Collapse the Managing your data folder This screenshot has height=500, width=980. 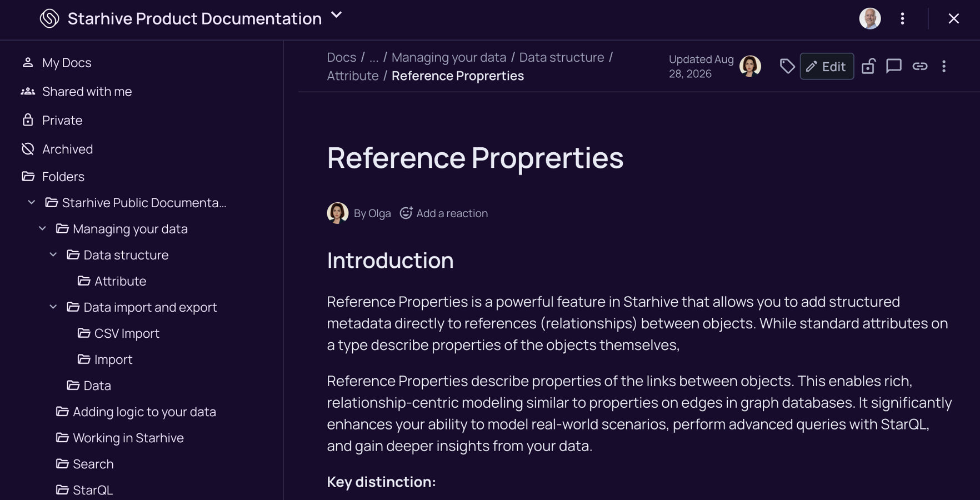(42, 229)
